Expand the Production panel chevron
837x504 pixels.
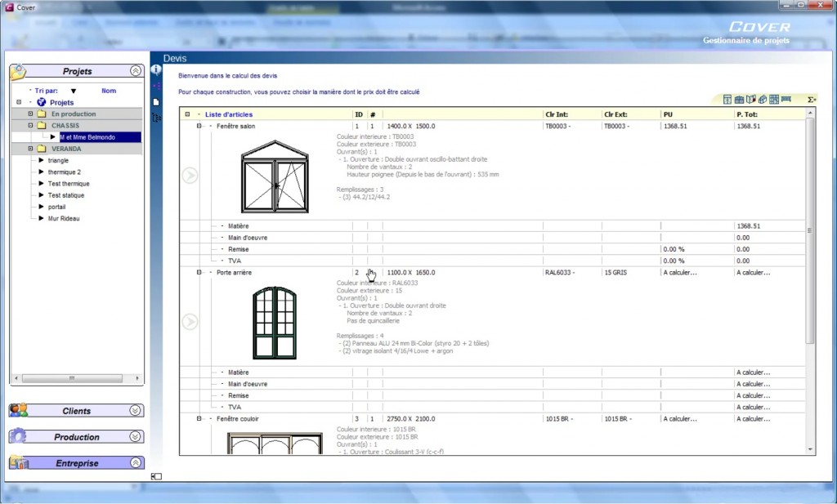click(136, 437)
